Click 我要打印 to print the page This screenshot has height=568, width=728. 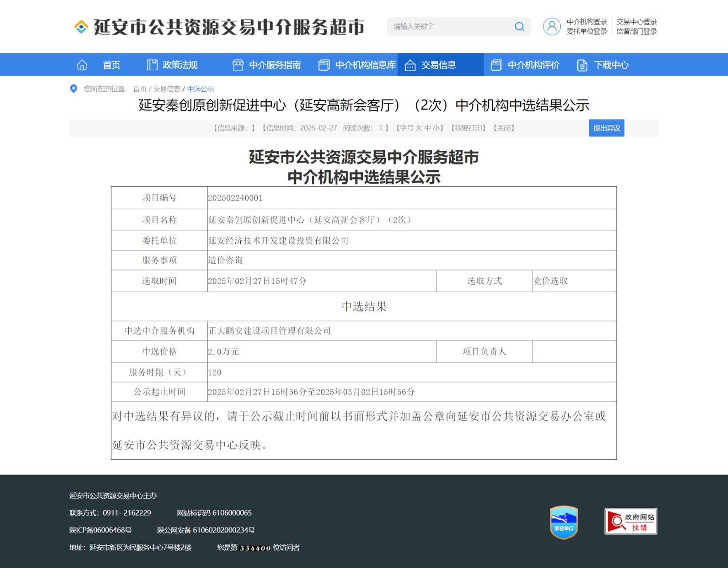pos(468,128)
